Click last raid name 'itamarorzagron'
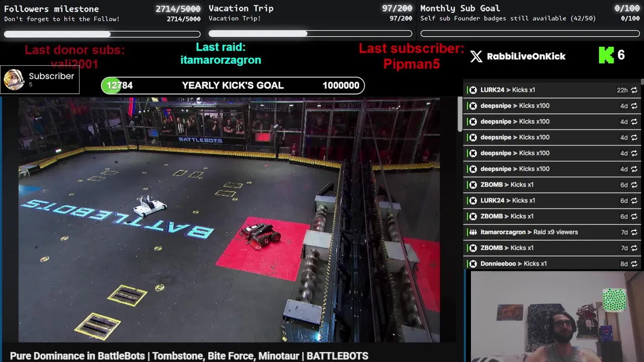Screen dimensions: 644x362 [x=221, y=60]
